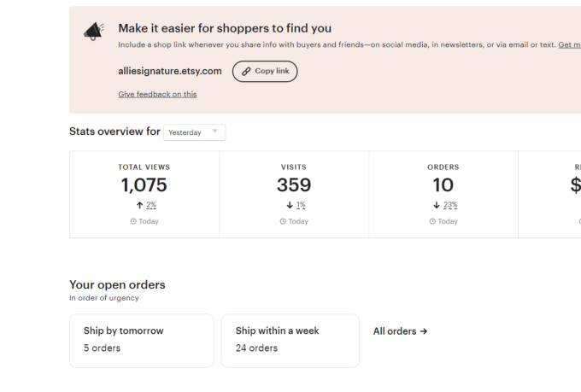
Task: Click the 23% change under Orders
Action: pyautogui.click(x=450, y=206)
